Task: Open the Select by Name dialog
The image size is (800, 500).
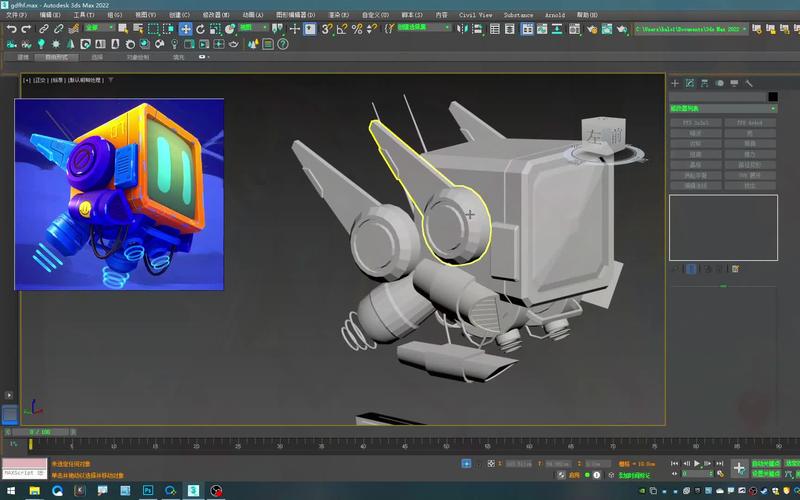Action: 138,29
